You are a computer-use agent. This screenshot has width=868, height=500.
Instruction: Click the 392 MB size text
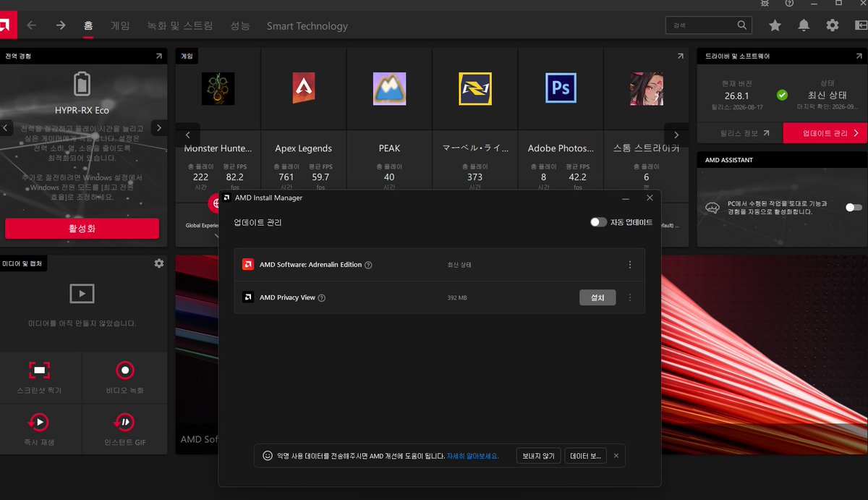point(457,297)
